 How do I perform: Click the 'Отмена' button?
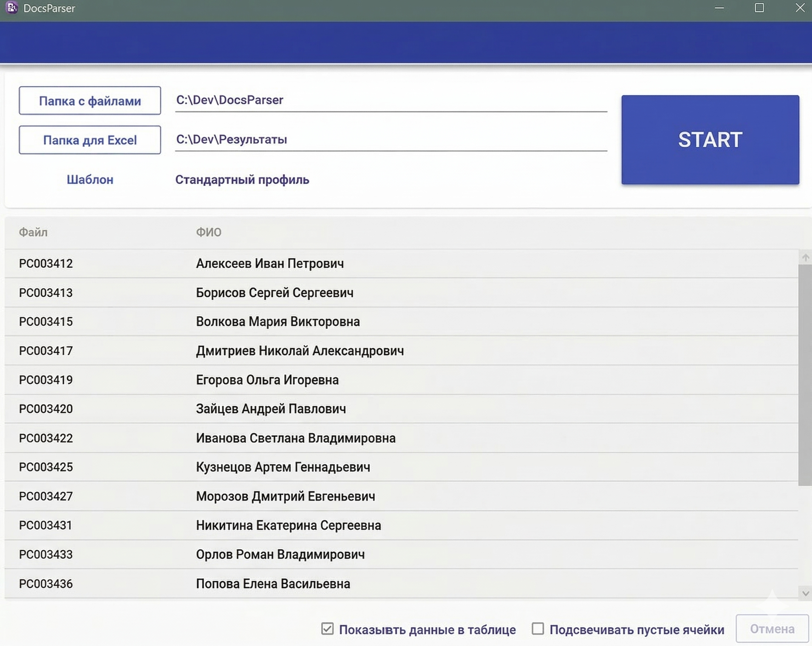(772, 629)
